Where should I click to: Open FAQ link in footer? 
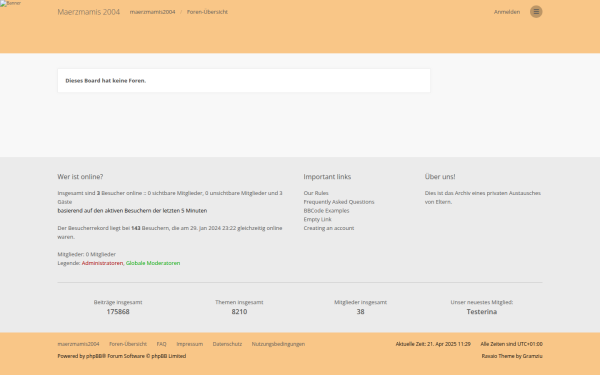coord(161,344)
